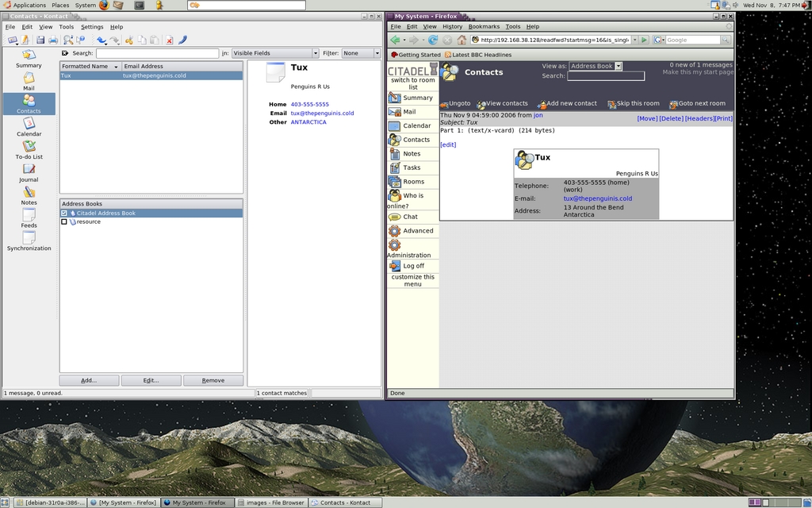Image resolution: width=812 pixels, height=508 pixels.
Task: Click the Save icon in Kontact toolbar
Action: click(x=40, y=40)
